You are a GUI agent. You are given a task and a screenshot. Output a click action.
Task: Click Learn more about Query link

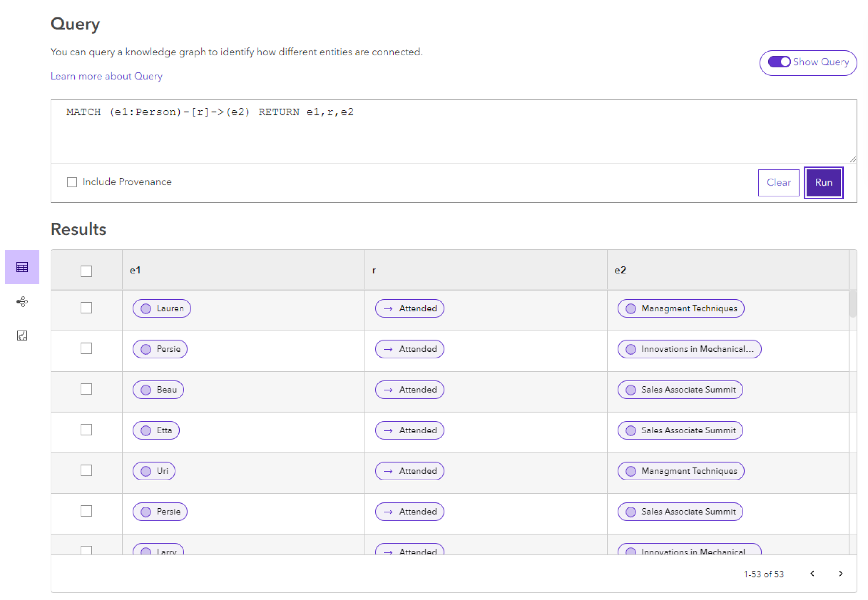click(x=106, y=76)
